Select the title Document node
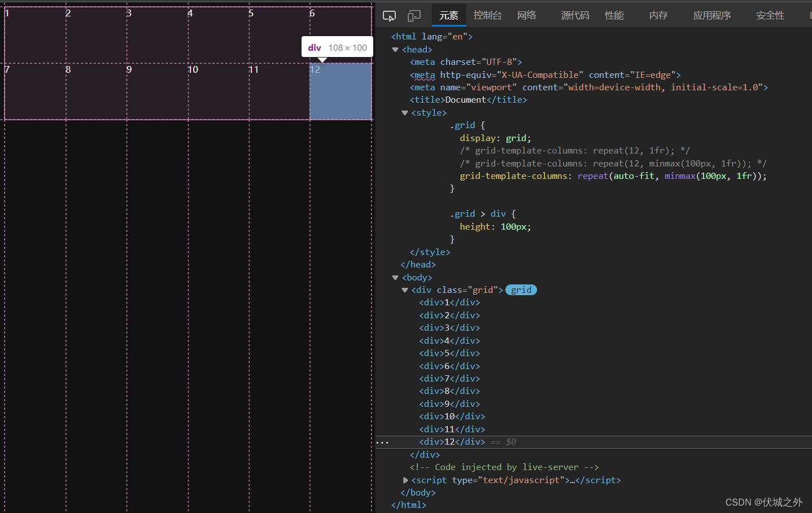This screenshot has width=812, height=513. coord(468,100)
